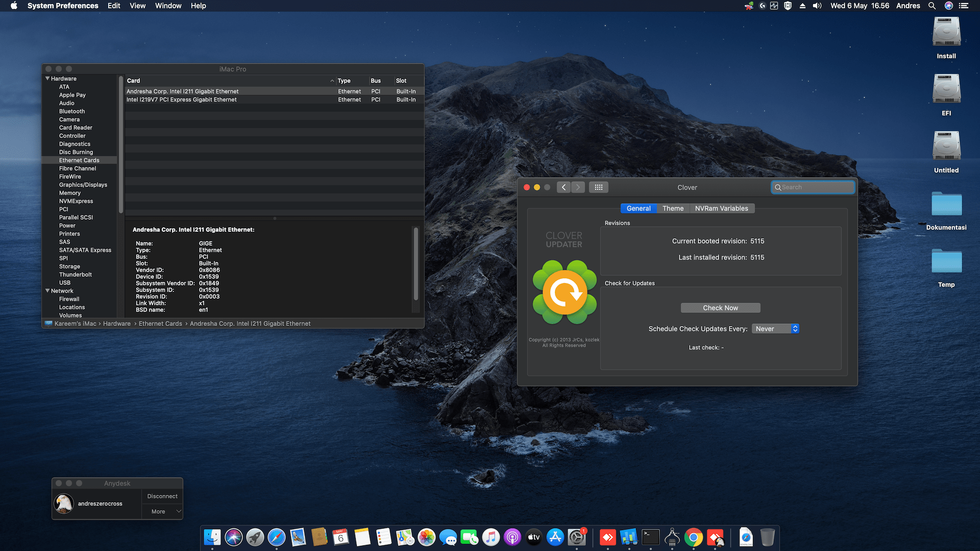Open Messages icon in dock

click(448, 537)
